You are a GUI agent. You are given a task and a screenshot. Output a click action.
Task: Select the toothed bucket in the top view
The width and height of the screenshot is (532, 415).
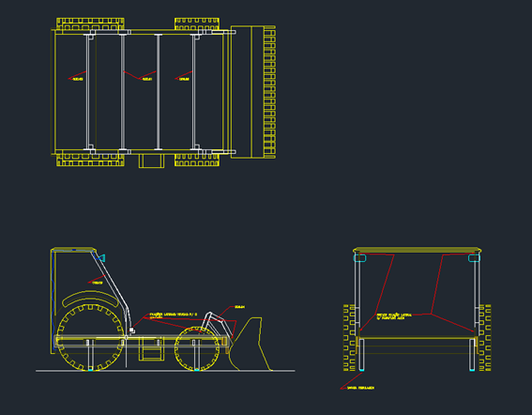(x=253, y=92)
